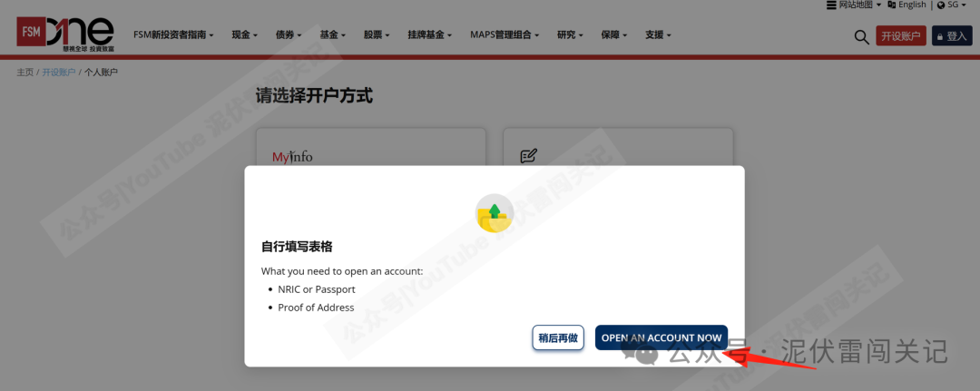Expand the 保障 menu
980x391 pixels.
(x=613, y=35)
